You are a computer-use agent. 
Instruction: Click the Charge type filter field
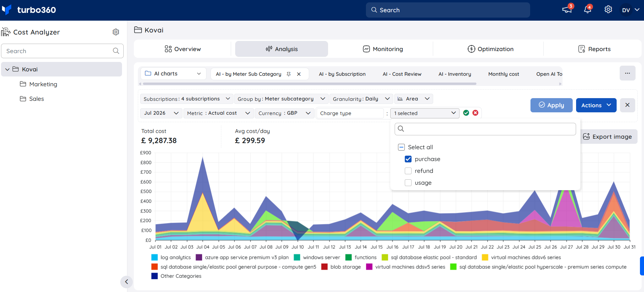[x=350, y=113]
